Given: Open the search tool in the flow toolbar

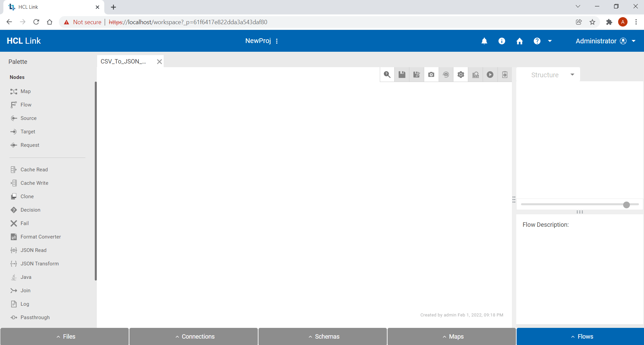Looking at the screenshot, I should click(387, 75).
